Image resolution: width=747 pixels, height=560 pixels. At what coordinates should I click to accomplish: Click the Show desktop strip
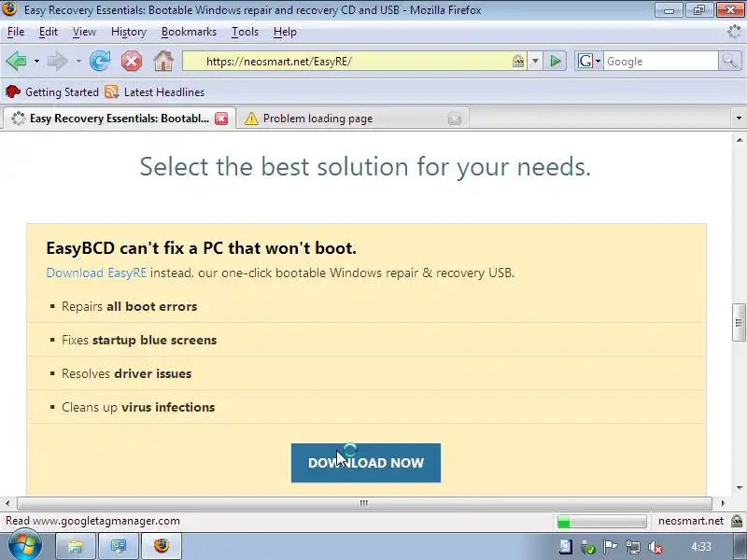[x=740, y=546]
